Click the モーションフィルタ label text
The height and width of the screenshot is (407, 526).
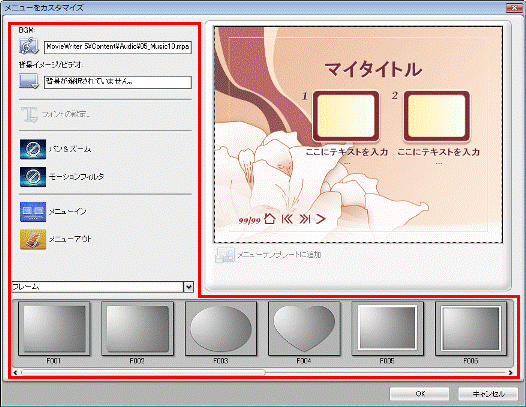[x=76, y=177]
